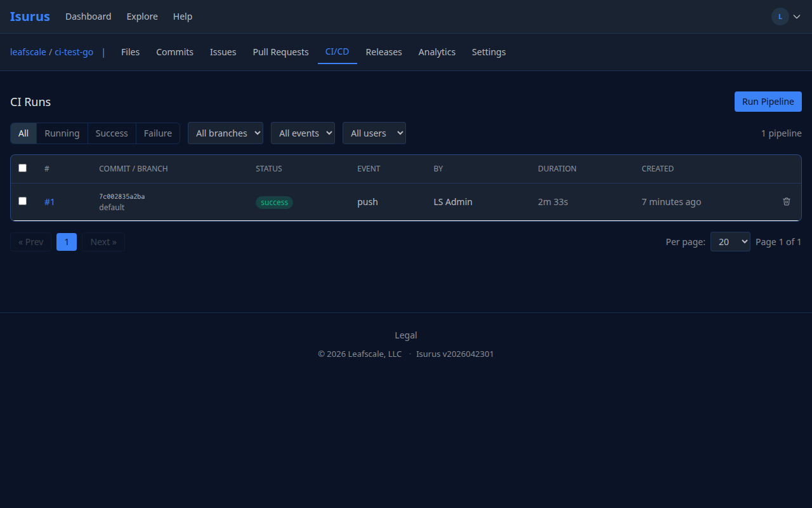The height and width of the screenshot is (508, 812).
Task: Switch to the Issues tab
Action: (x=223, y=52)
